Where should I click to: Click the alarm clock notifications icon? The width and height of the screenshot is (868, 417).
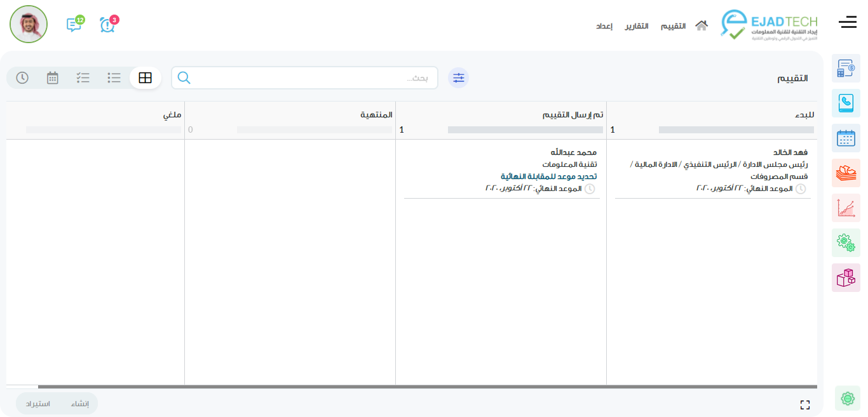107,25
